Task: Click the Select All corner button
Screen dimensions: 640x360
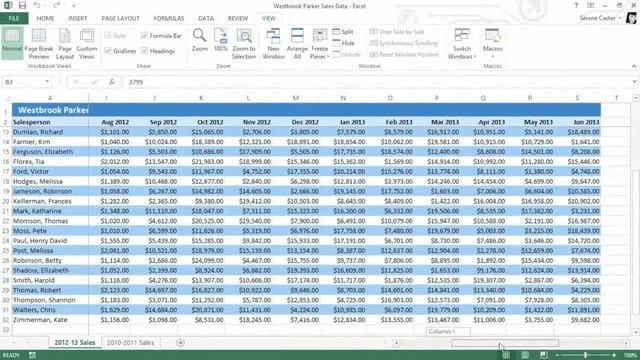Action: tap(6, 98)
